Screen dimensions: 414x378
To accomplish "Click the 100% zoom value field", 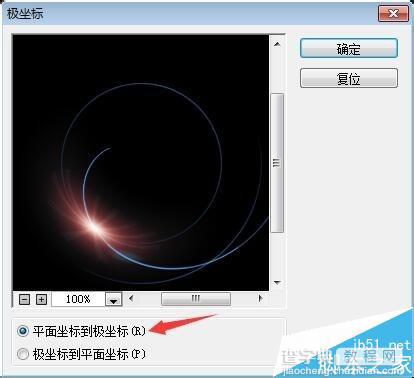I will (x=78, y=299).
